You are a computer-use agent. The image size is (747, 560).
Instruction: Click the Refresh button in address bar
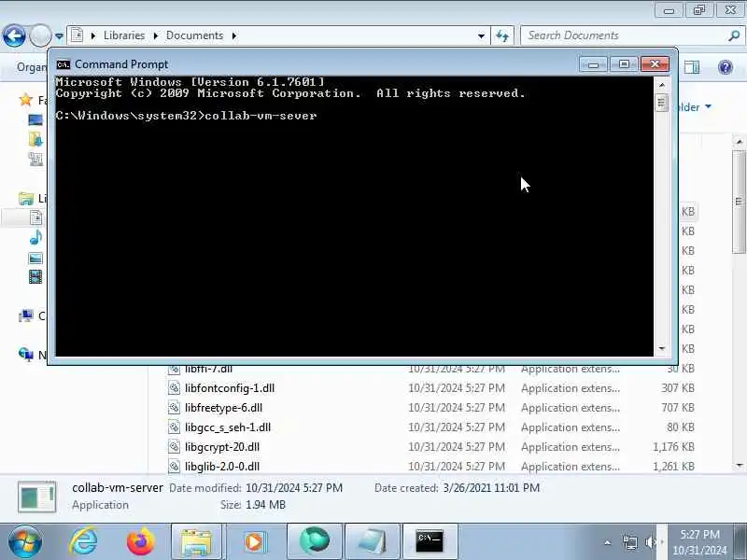(x=502, y=35)
